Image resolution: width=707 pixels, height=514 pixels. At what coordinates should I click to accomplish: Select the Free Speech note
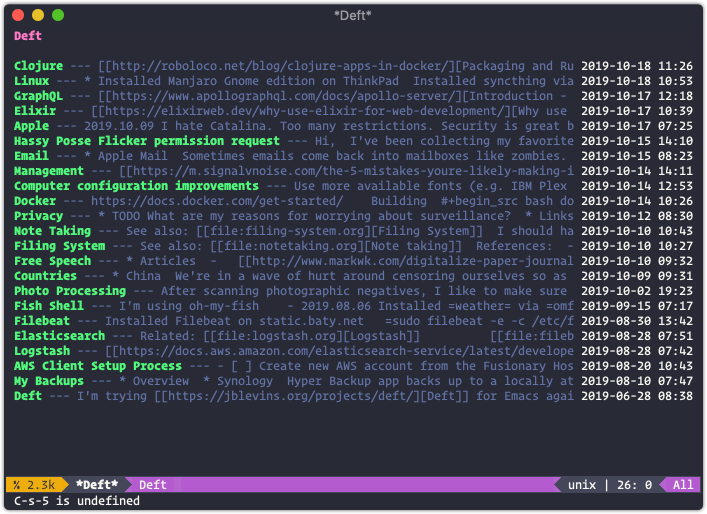pos(52,261)
